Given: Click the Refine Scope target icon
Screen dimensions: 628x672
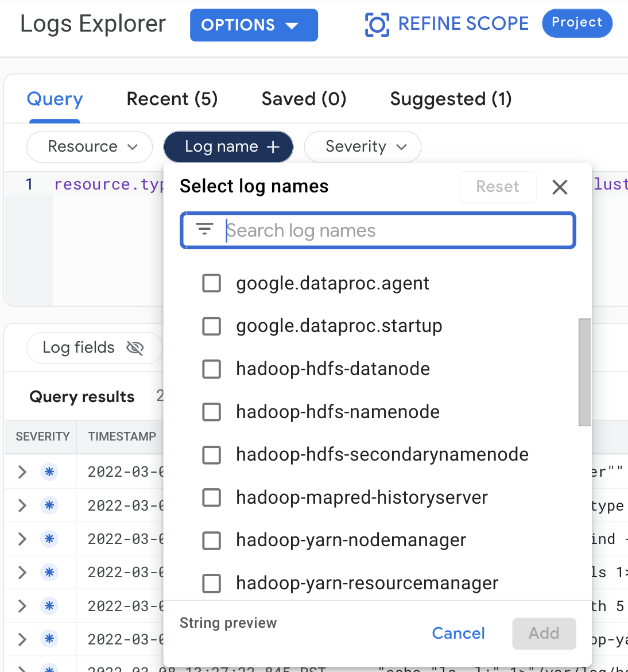Looking at the screenshot, I should [377, 25].
